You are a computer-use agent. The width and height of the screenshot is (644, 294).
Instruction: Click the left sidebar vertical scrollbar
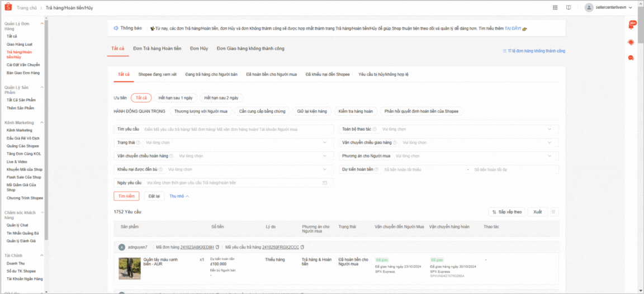[46, 112]
